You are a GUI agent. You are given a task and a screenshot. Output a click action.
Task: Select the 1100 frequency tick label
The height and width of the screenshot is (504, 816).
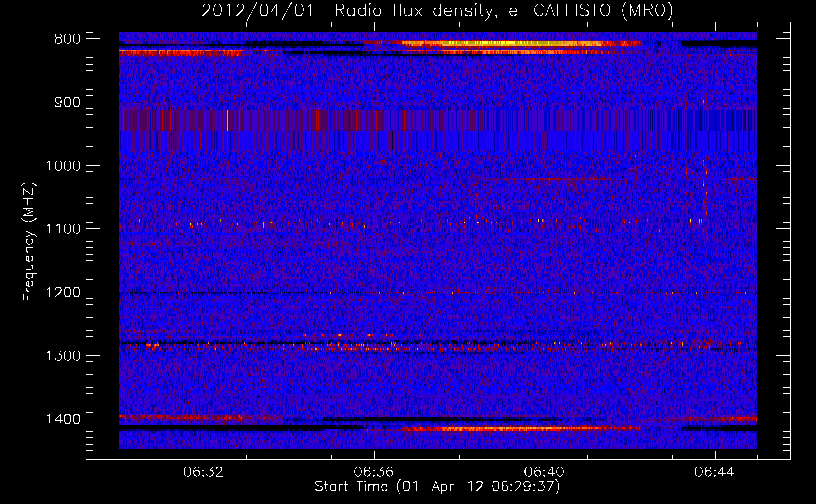63,229
